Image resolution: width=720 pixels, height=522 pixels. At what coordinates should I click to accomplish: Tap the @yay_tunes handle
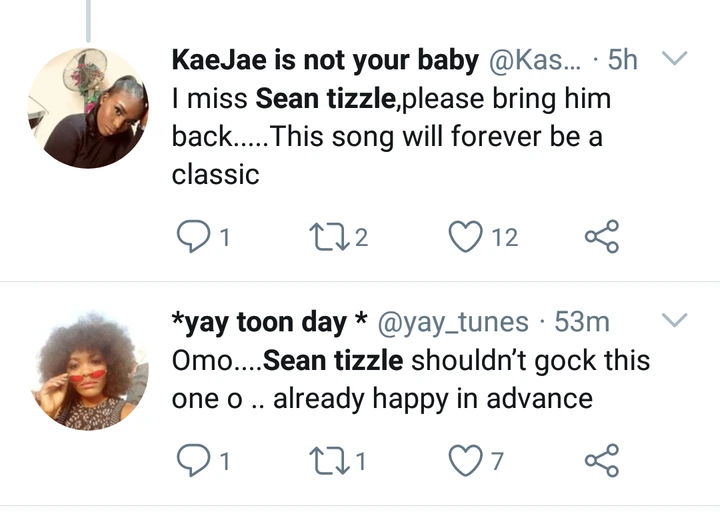coord(451,322)
